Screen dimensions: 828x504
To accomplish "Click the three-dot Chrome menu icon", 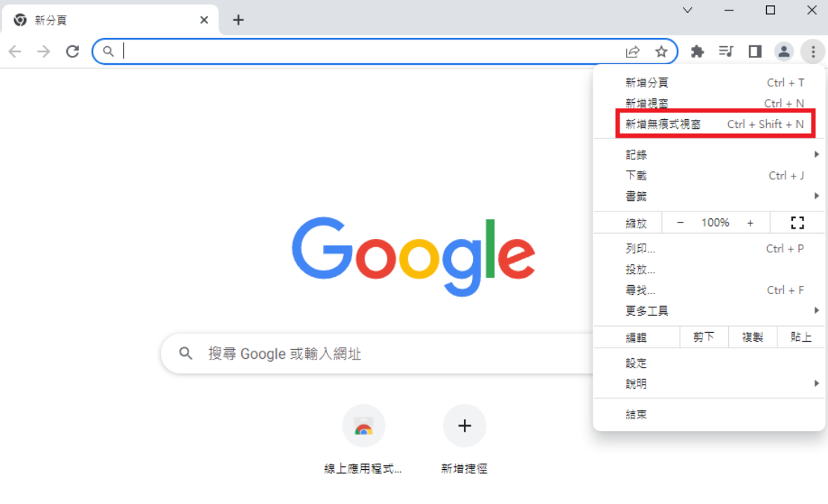I will coord(813,51).
